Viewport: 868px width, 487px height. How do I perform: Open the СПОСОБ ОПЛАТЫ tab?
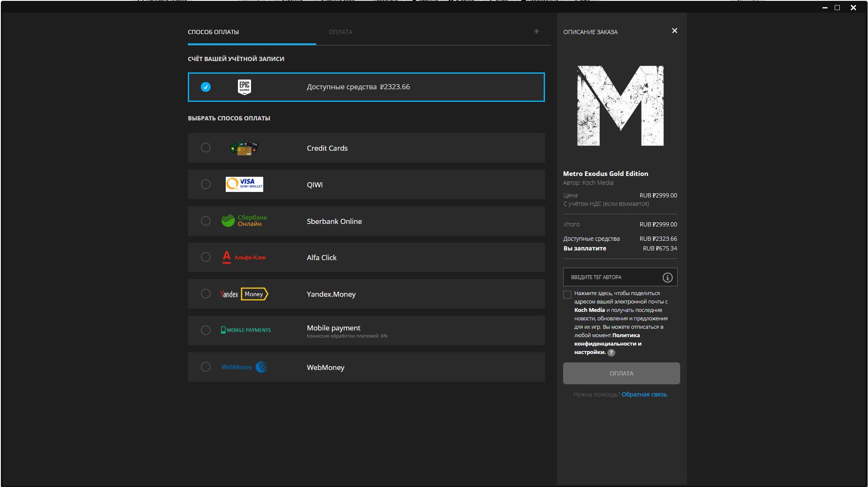pyautogui.click(x=213, y=32)
